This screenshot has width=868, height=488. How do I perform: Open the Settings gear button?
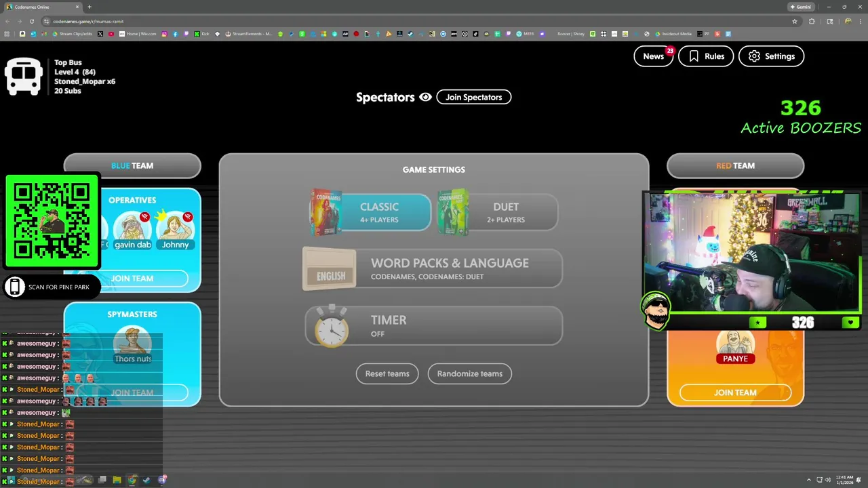[771, 56]
